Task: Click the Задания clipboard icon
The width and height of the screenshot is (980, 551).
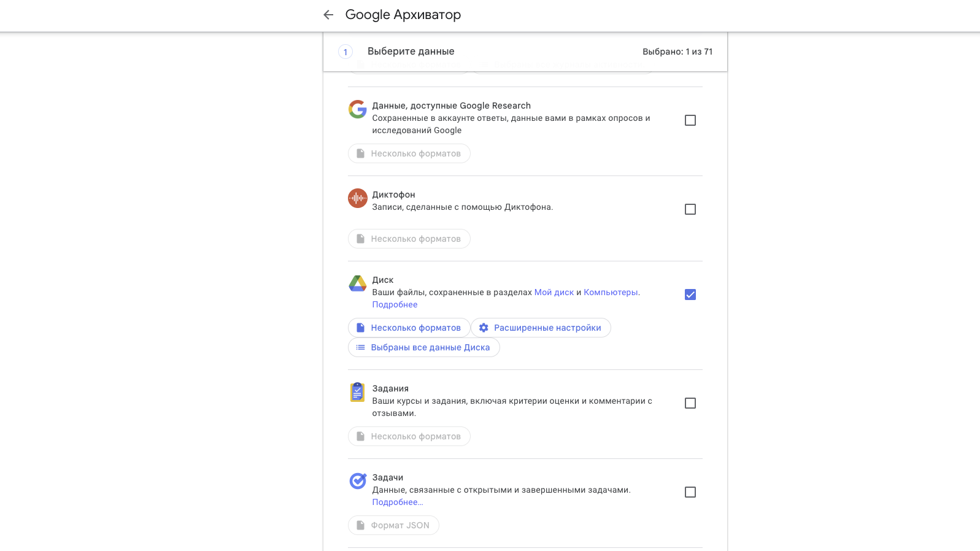Action: click(x=358, y=392)
